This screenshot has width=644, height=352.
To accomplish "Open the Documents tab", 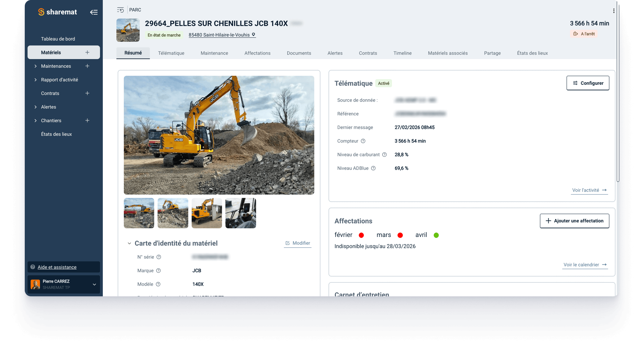I will point(299,53).
